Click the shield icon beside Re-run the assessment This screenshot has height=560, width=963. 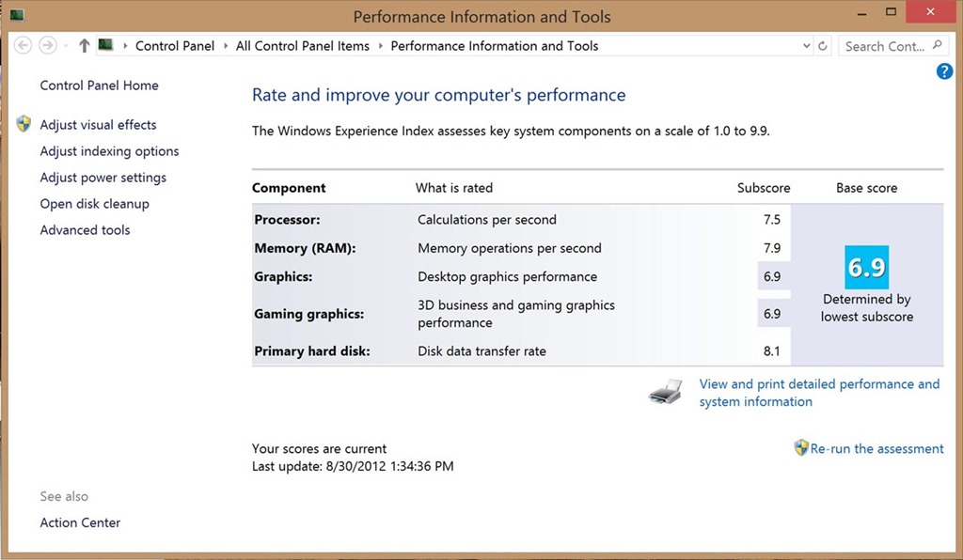(x=801, y=447)
